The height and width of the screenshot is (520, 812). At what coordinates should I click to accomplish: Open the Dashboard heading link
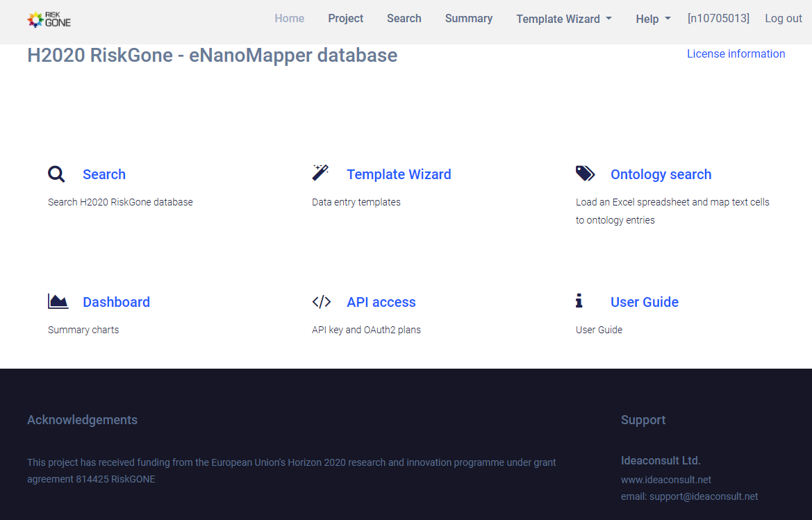point(117,302)
